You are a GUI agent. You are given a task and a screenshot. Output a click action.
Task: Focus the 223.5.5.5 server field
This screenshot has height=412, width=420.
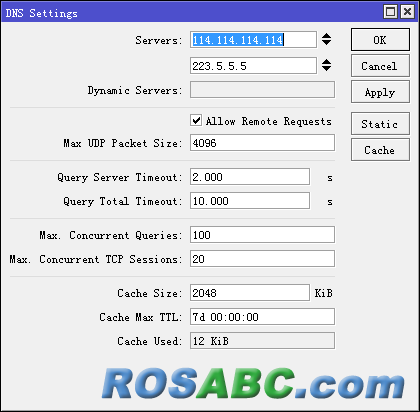click(253, 66)
